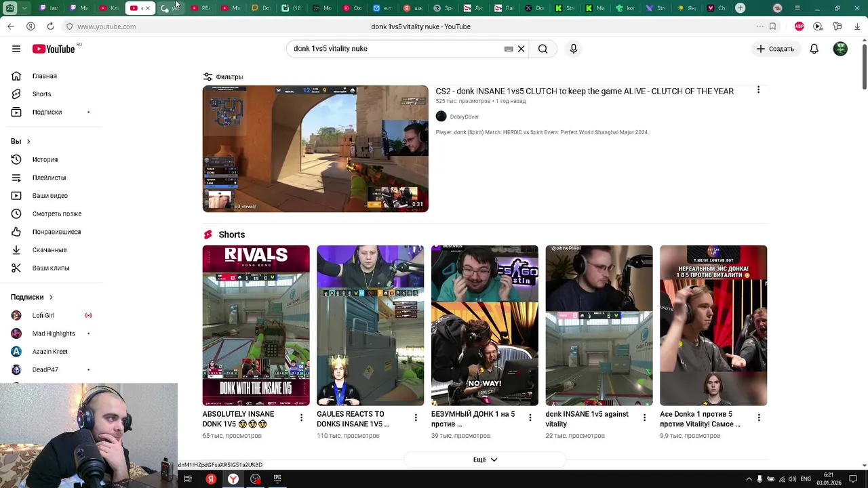Open options for БЕЗУМНЫЙ ДОНК short
The height and width of the screenshot is (488, 868).
pos(530,418)
